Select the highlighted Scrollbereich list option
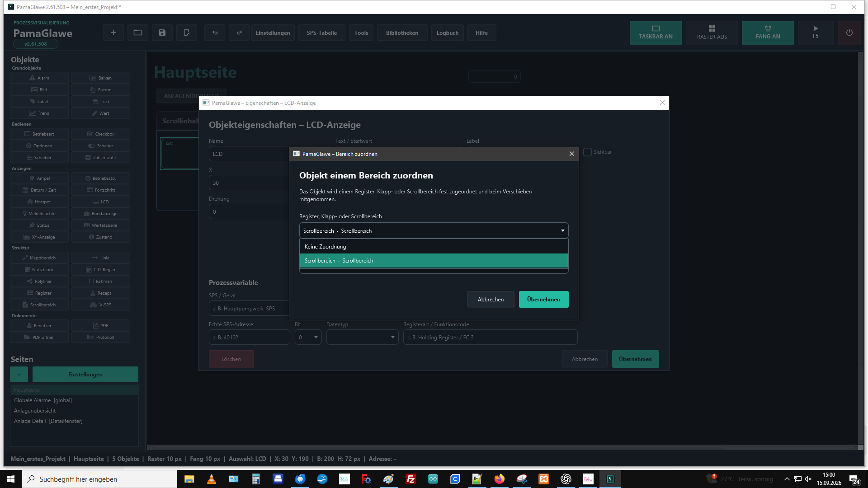This screenshot has width=868, height=488. point(434,260)
